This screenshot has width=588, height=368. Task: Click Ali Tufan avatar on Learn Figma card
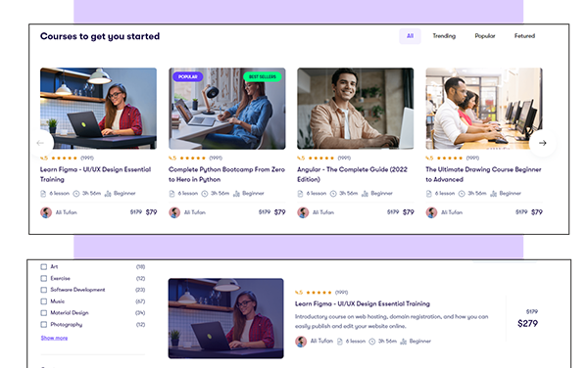click(x=46, y=212)
